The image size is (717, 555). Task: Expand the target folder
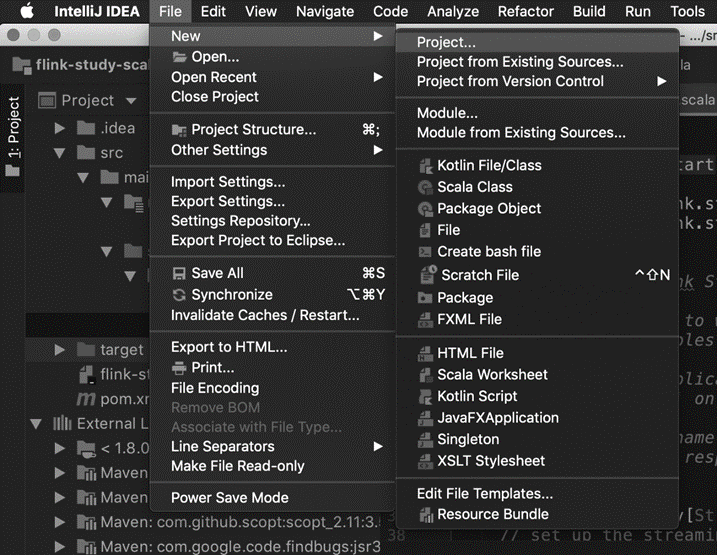coord(60,350)
